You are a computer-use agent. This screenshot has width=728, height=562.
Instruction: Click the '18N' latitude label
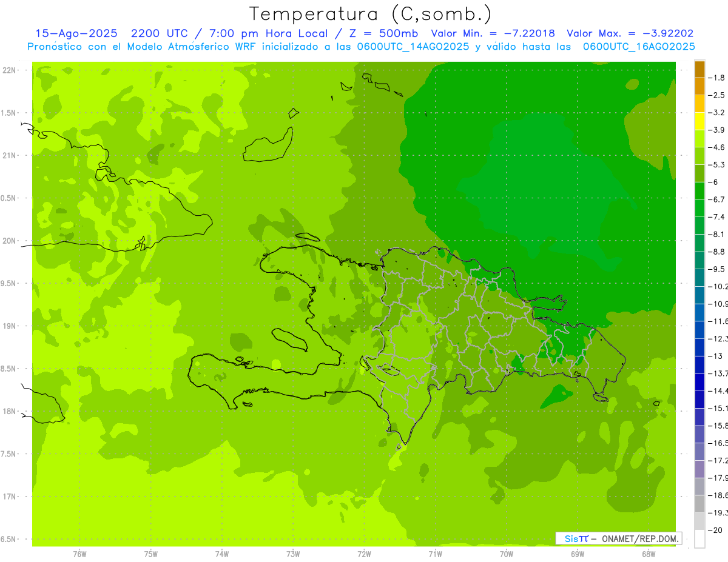8,411
